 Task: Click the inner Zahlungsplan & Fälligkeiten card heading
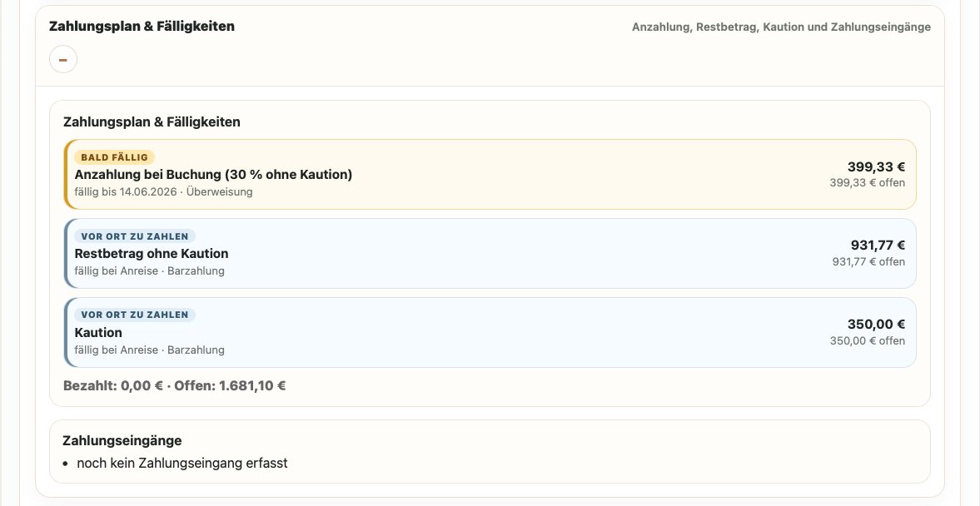click(152, 122)
